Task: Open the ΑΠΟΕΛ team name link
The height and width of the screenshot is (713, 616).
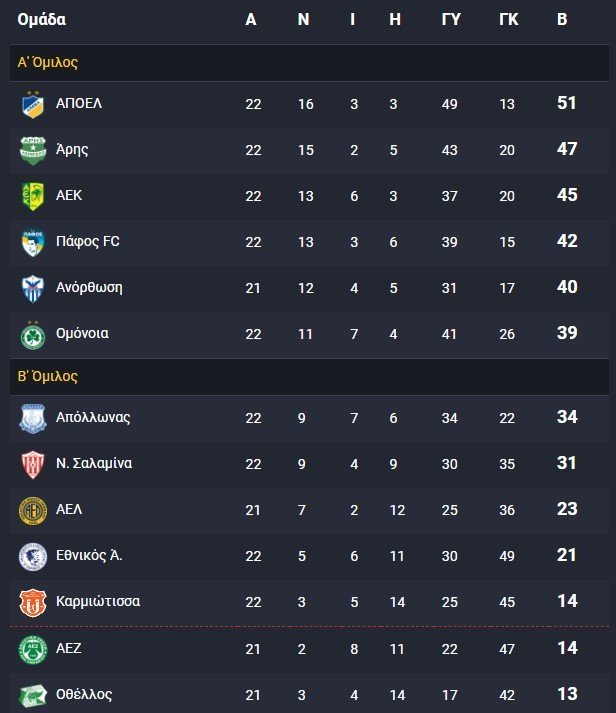Action: point(79,103)
